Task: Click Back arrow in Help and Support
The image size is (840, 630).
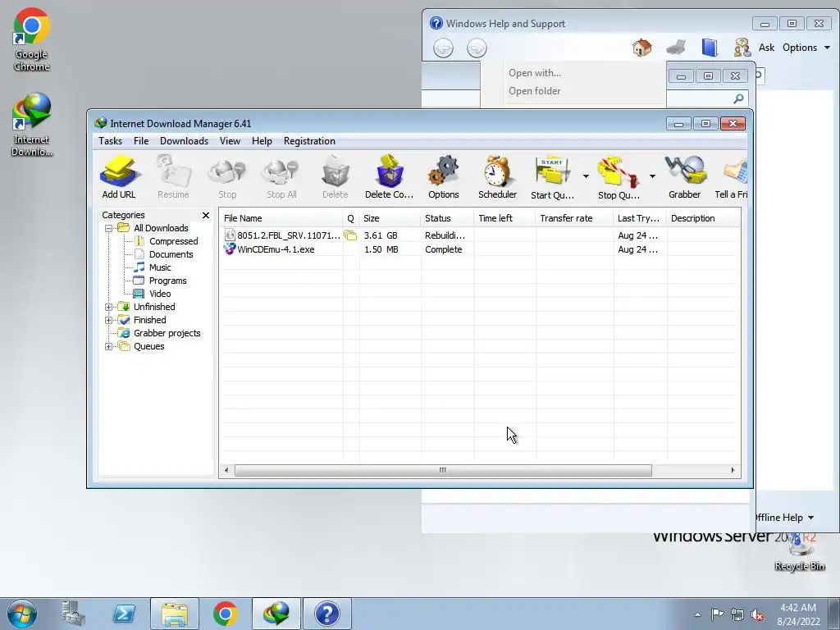Action: point(444,48)
